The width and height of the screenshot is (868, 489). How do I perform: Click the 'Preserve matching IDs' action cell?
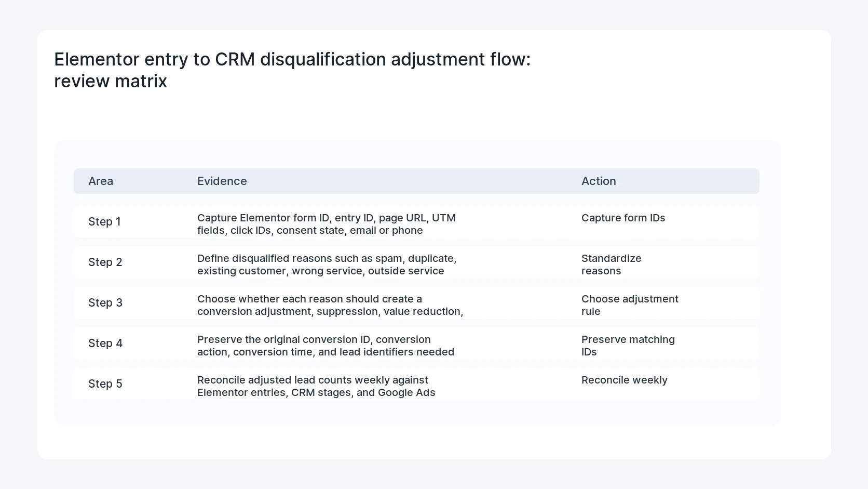[x=628, y=346]
